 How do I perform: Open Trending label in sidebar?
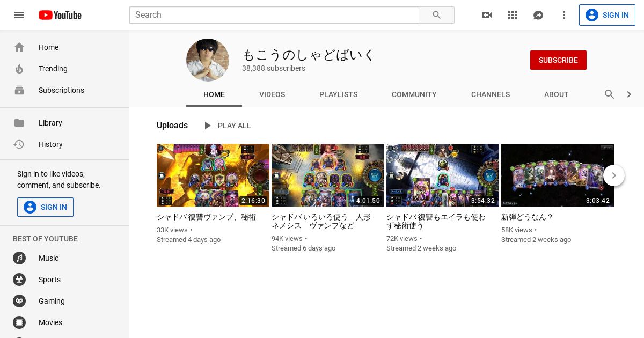pos(53,69)
